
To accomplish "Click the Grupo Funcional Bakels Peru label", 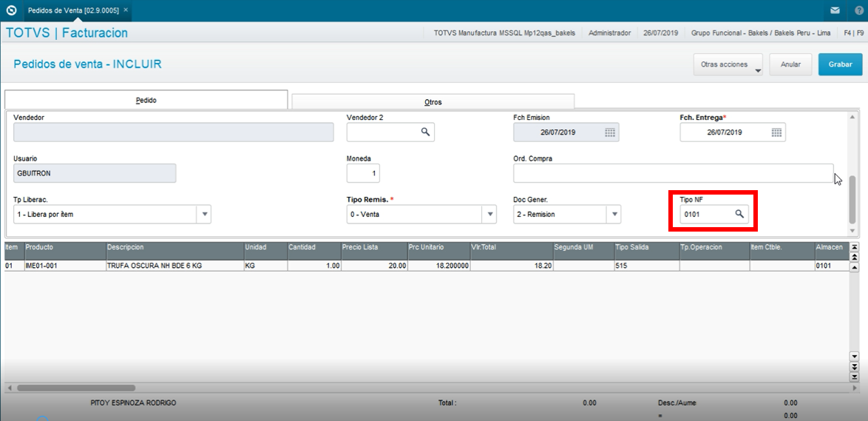I will [x=761, y=33].
